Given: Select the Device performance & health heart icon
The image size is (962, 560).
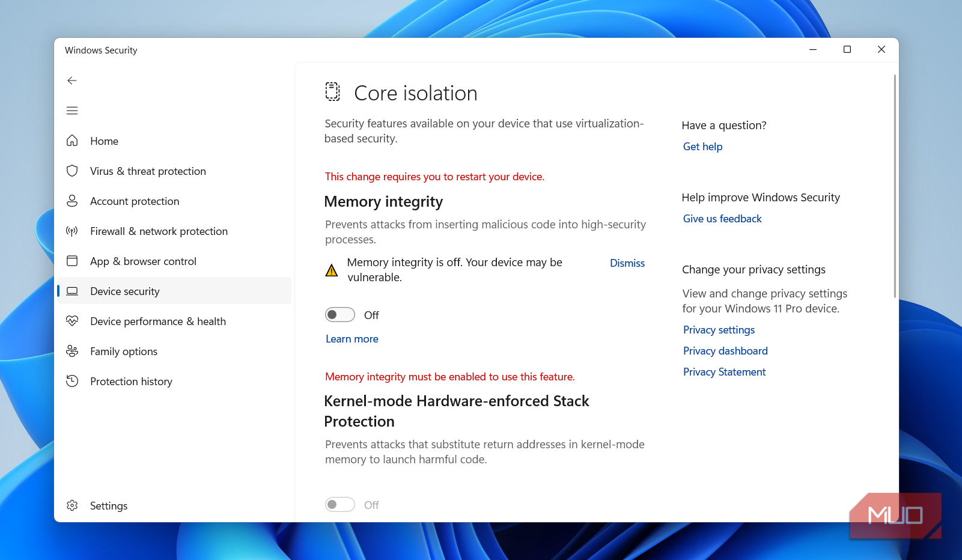Looking at the screenshot, I should (72, 321).
